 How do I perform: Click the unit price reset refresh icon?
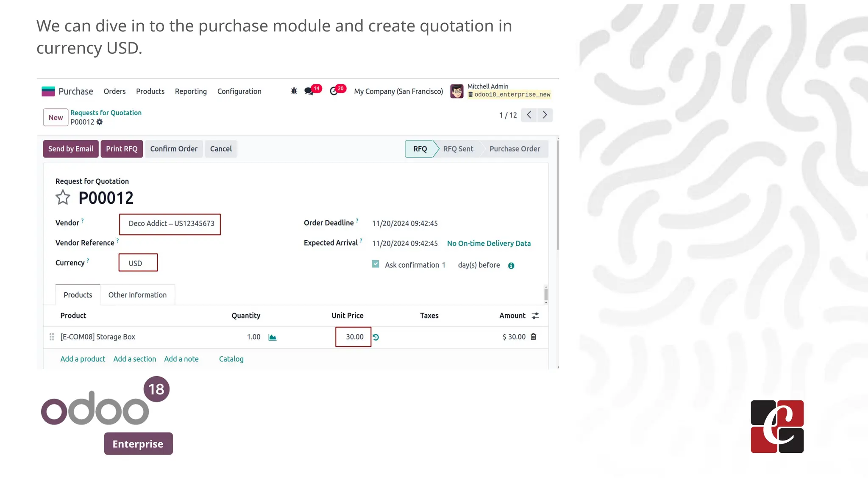(376, 337)
